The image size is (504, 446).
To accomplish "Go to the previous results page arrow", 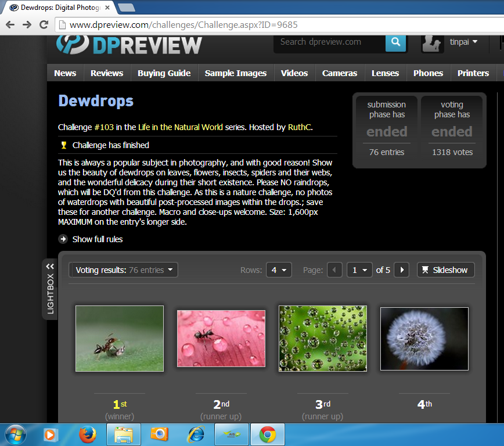I will (x=334, y=270).
